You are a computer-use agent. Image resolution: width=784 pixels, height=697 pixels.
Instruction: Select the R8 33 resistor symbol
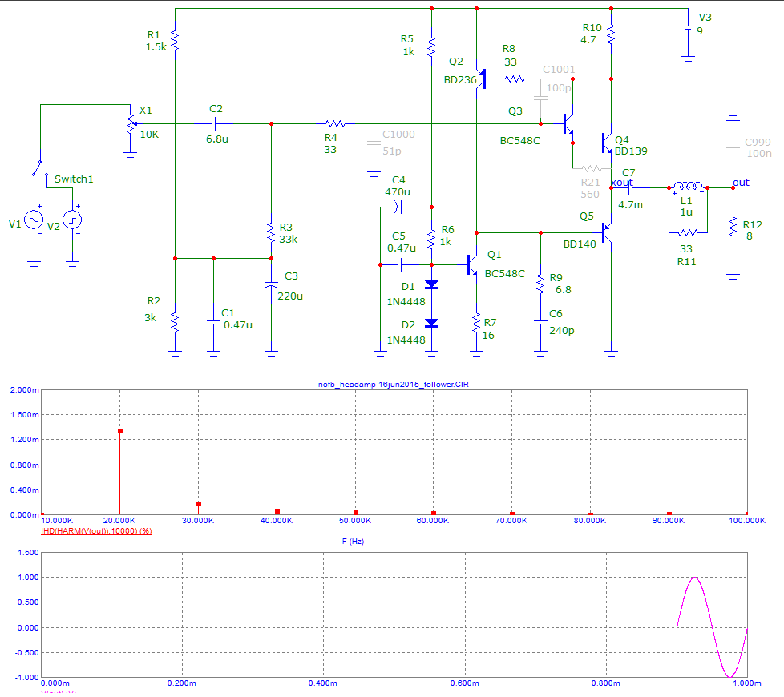pyautogui.click(x=515, y=79)
